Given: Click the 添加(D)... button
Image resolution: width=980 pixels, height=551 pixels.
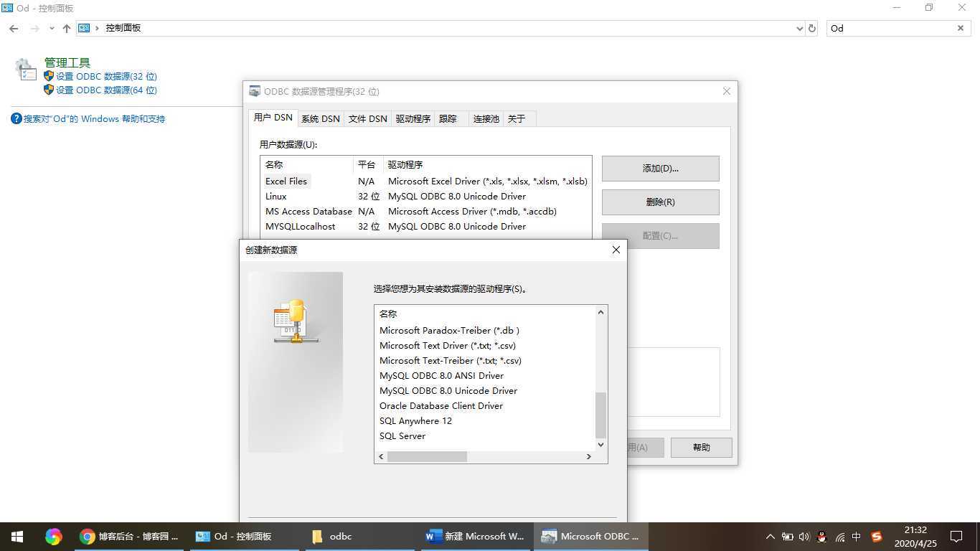Looking at the screenshot, I should click(x=660, y=169).
